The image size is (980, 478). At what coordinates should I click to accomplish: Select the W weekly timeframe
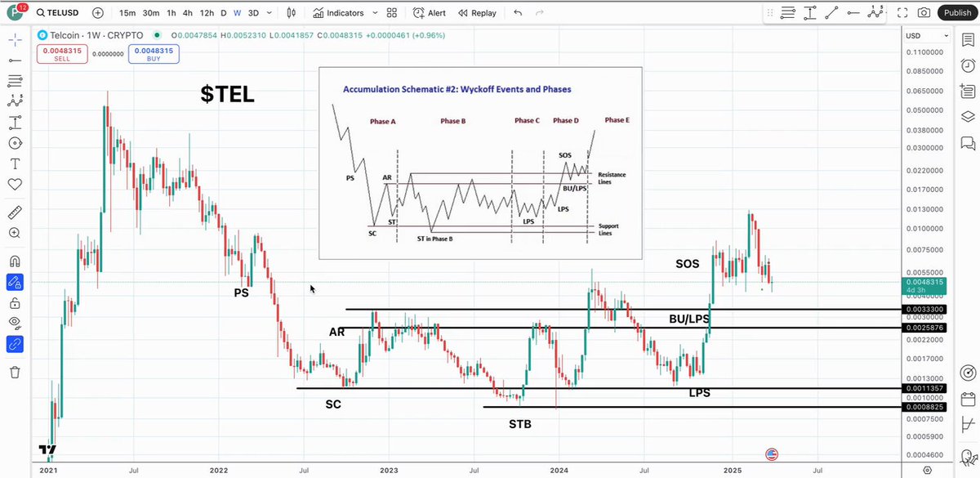point(237,13)
